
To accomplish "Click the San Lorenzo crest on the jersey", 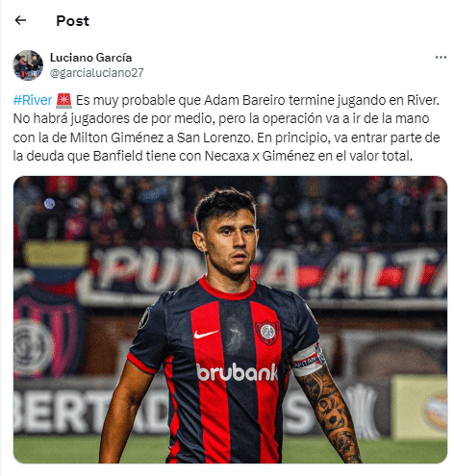I will 267,332.
